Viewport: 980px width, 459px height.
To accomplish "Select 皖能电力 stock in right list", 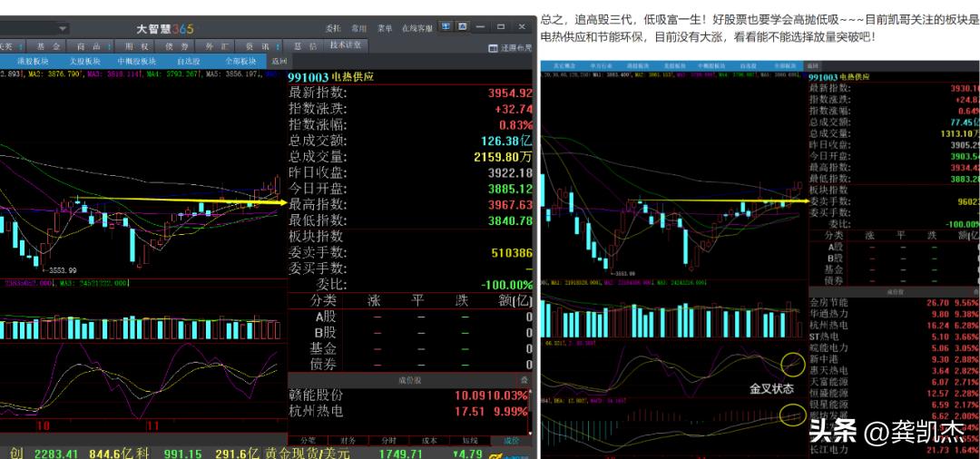I will pos(894,347).
